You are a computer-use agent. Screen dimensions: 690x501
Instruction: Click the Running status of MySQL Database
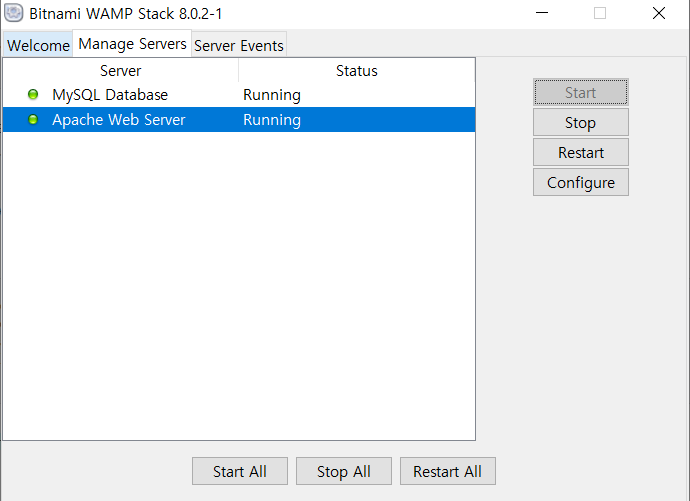(272, 95)
